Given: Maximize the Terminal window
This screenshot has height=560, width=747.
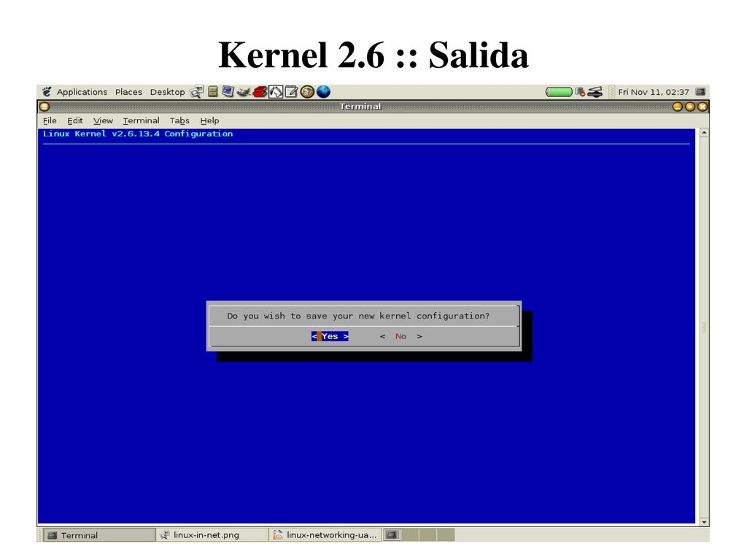Looking at the screenshot, I should [690, 106].
